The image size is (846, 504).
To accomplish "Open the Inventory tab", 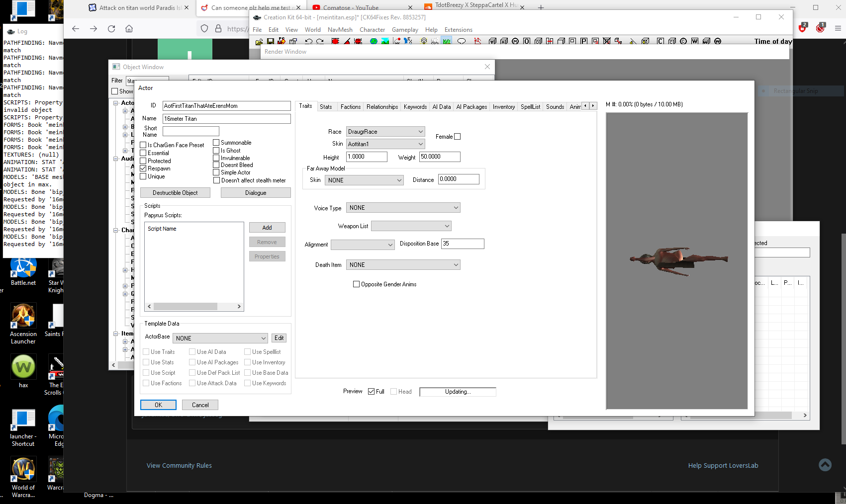I will [504, 107].
